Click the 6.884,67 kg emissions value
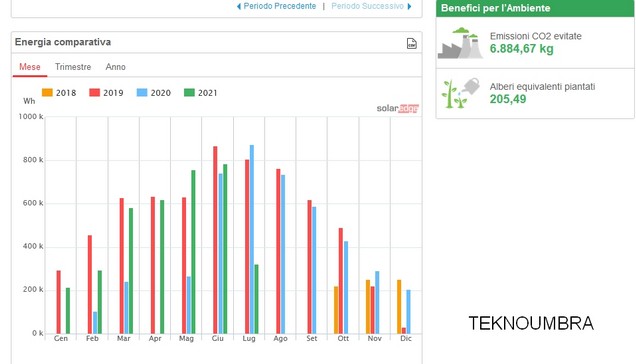Screen dimensions: 636x364 (x=522, y=49)
